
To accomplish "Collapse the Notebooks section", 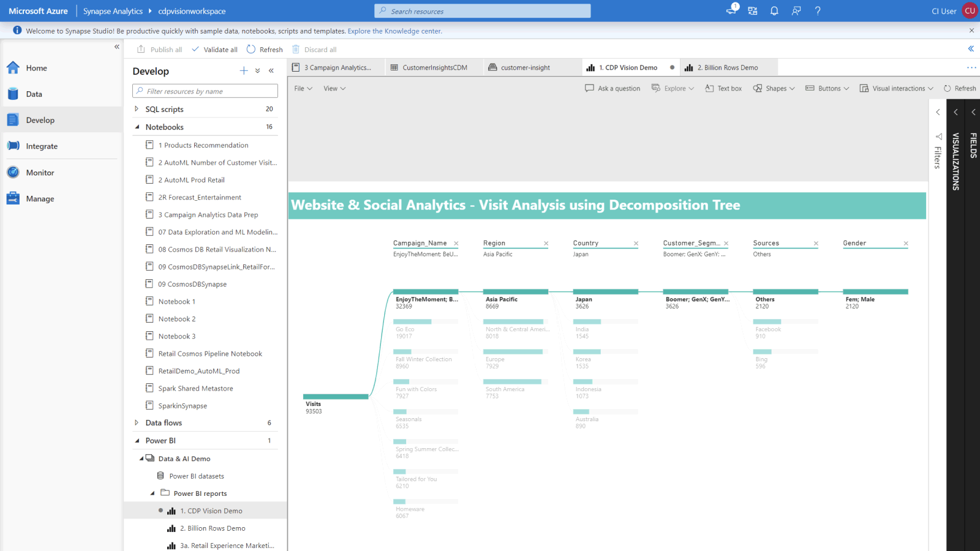I will 137,127.
